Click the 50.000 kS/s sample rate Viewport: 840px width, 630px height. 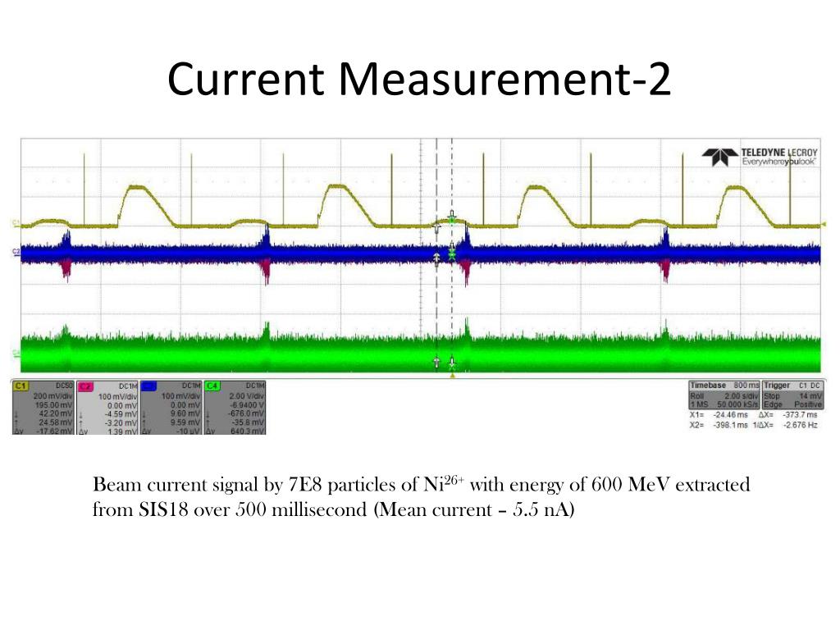click(737, 404)
